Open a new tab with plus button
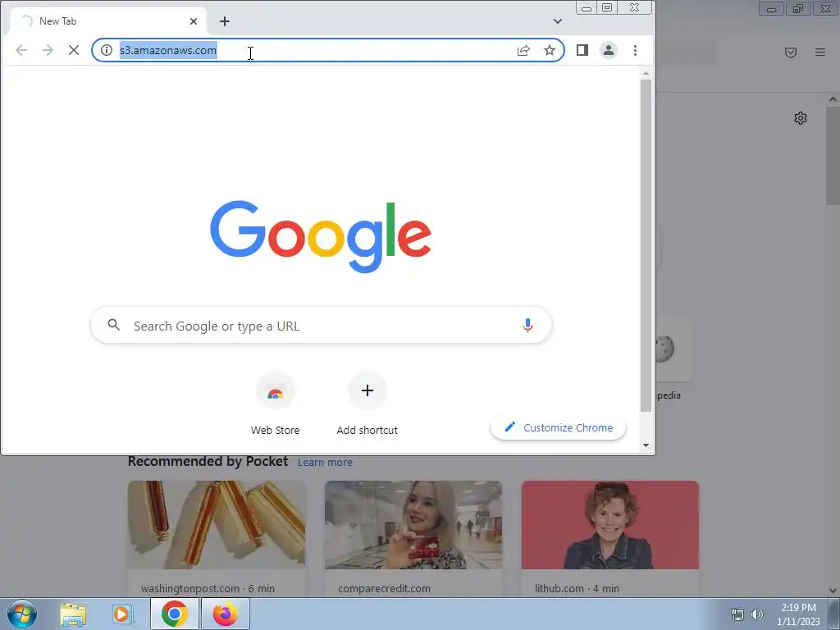 tap(225, 21)
